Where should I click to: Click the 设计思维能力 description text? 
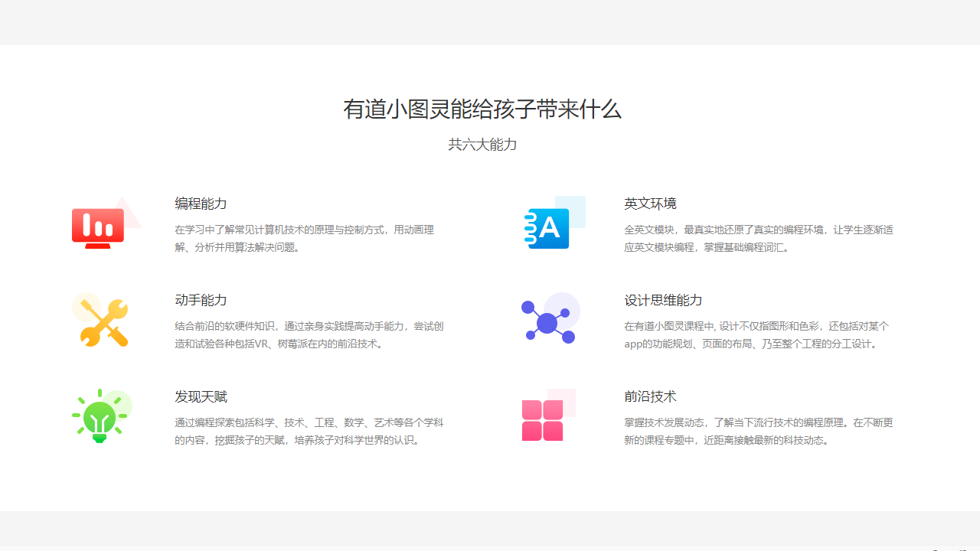point(756,334)
